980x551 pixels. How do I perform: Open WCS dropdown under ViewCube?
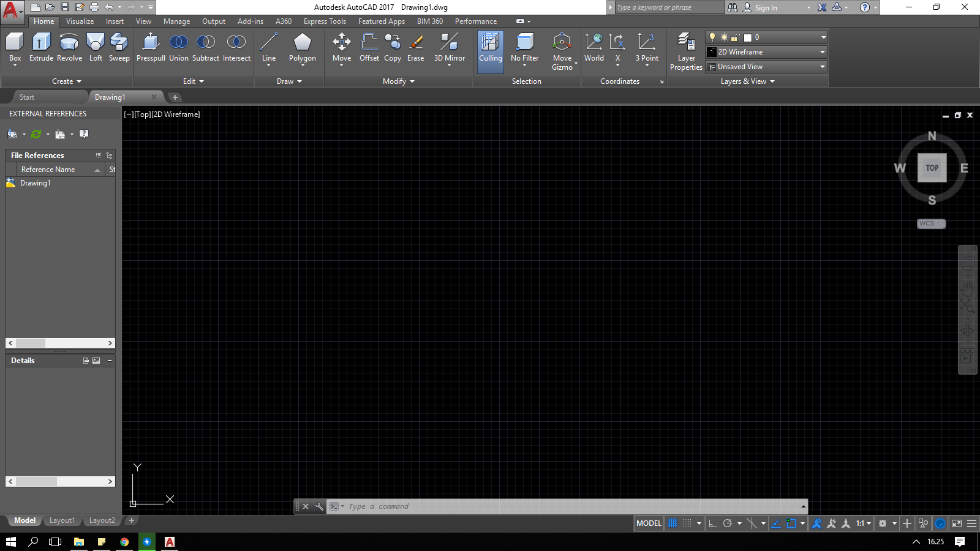point(932,223)
